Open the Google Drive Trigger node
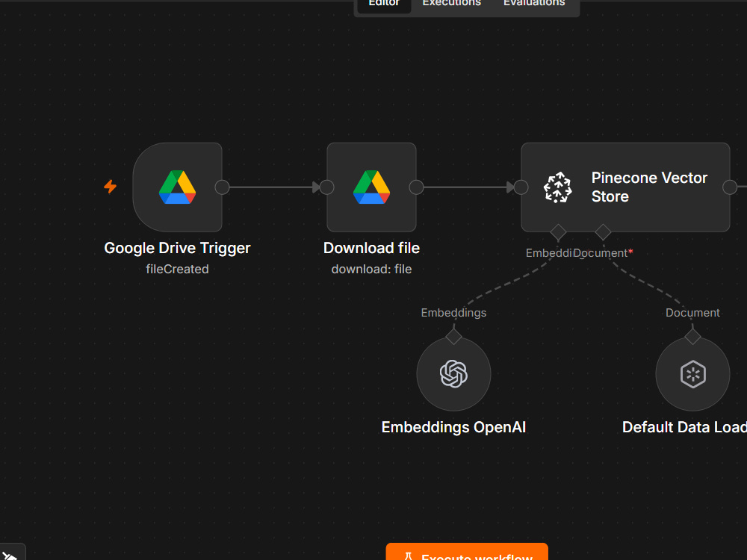This screenshot has height=560, width=747. tap(177, 187)
